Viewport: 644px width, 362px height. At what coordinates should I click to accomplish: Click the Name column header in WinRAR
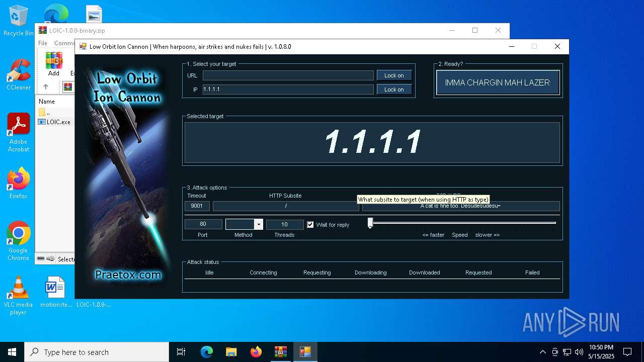pos(47,102)
